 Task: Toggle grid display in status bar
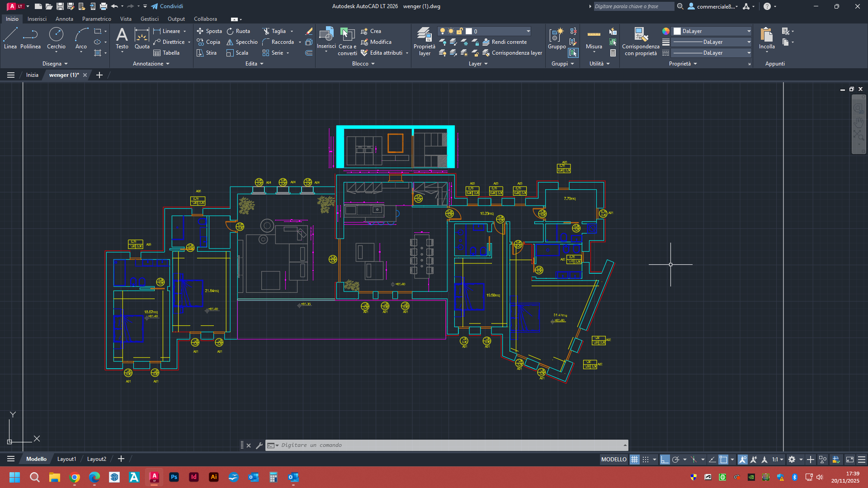click(635, 460)
